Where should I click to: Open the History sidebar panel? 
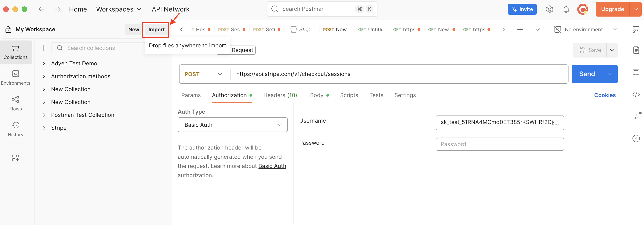tap(16, 130)
